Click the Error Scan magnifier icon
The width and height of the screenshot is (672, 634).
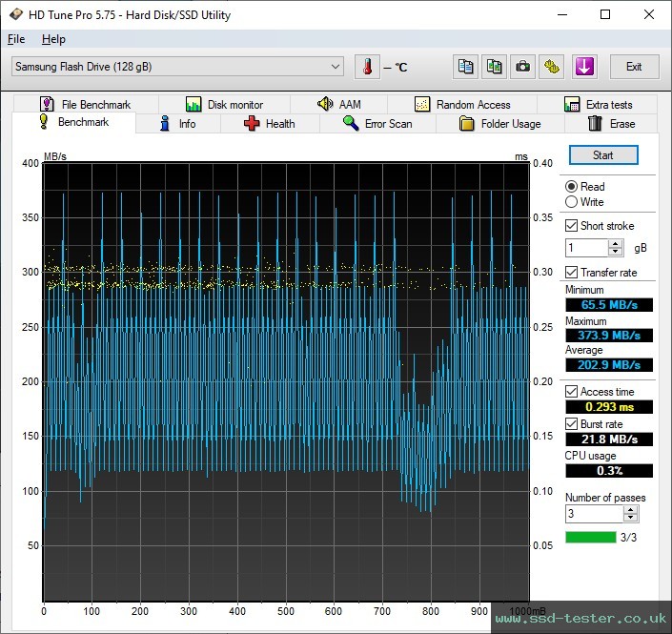(351, 123)
